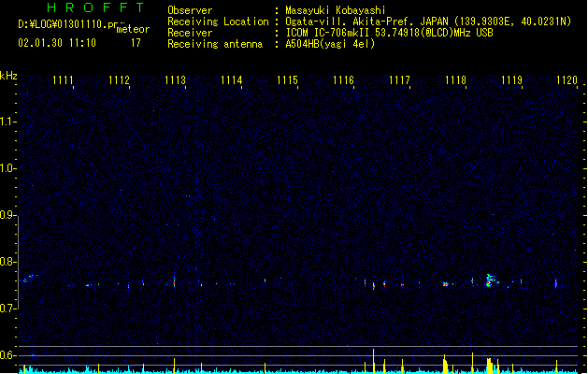Select the log file path D:¥LOG¥01301110
Screen dimensions: 588x374
(63, 24)
